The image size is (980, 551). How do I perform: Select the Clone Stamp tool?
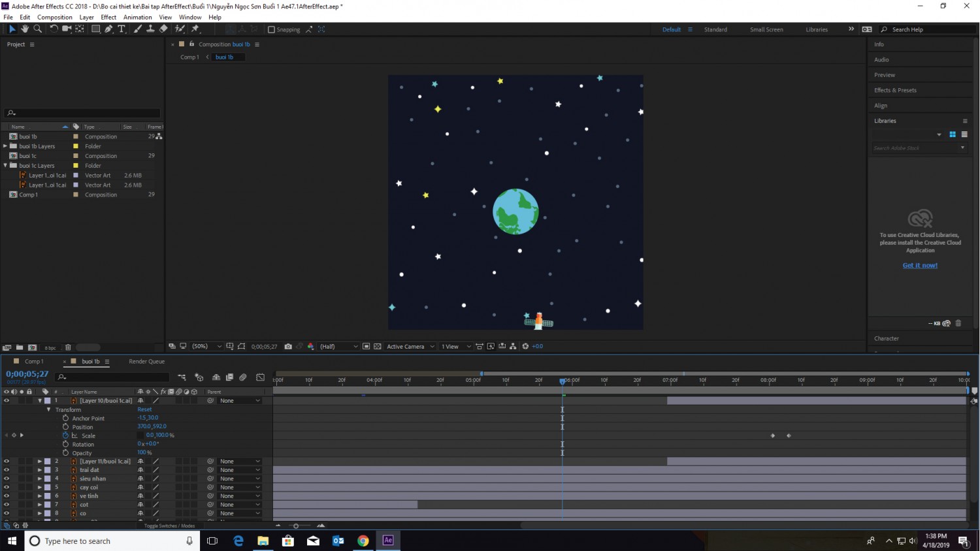[150, 29]
